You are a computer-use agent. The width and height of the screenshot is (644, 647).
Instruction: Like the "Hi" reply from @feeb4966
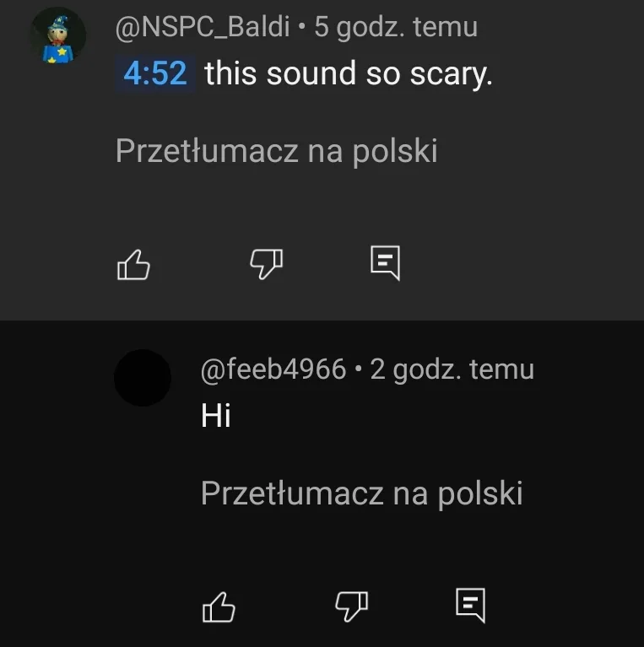219,606
